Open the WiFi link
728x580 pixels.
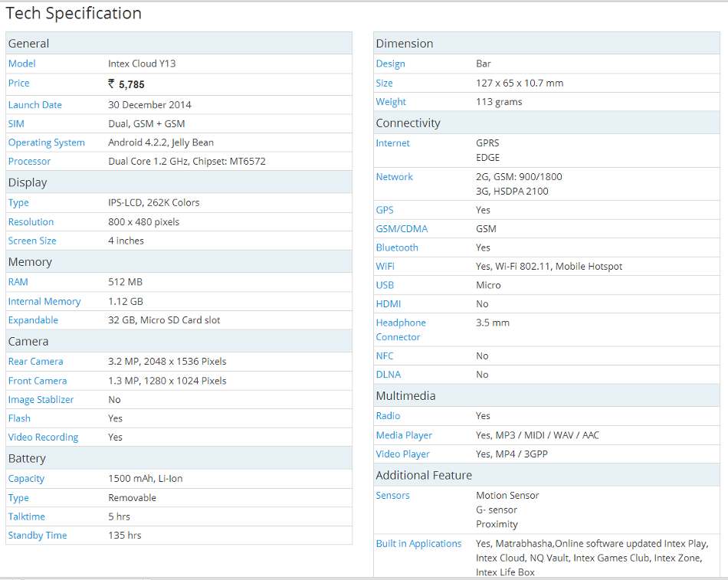click(x=385, y=267)
